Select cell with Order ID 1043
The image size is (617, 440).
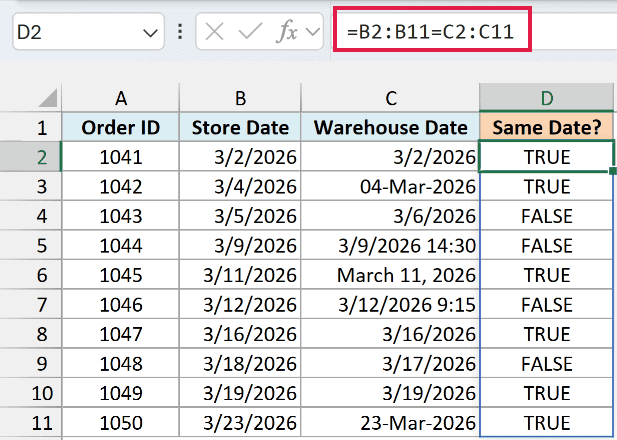[121, 216]
